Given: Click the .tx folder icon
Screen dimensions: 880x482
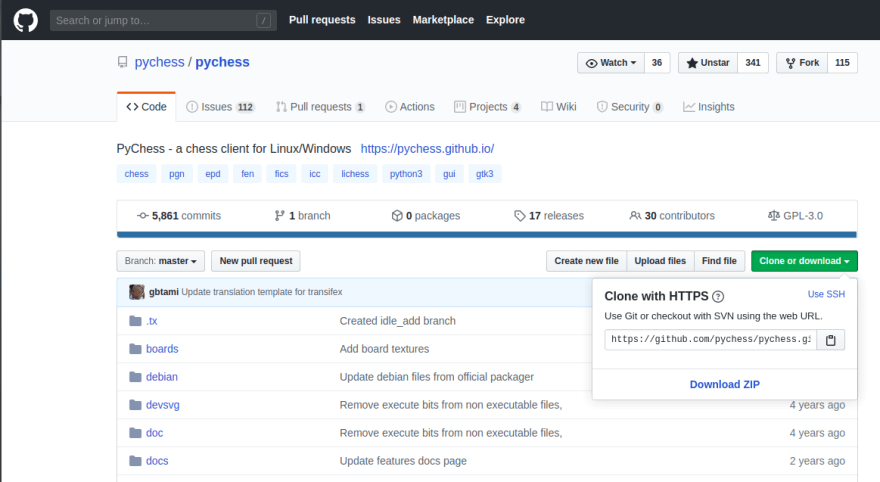Looking at the screenshot, I should pyautogui.click(x=135, y=321).
